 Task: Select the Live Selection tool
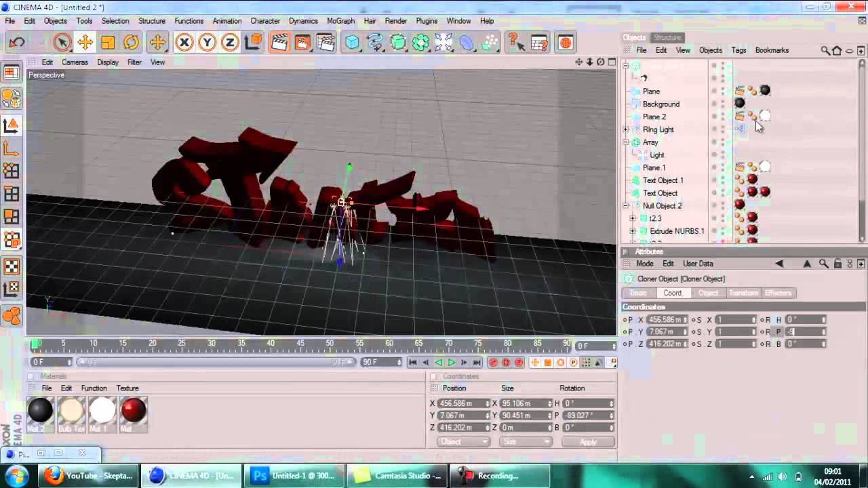click(62, 43)
